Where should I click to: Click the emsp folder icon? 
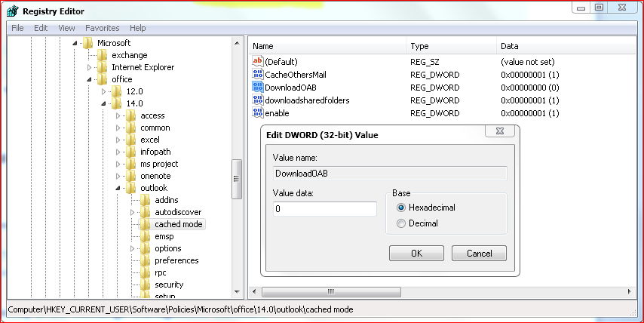pos(146,236)
